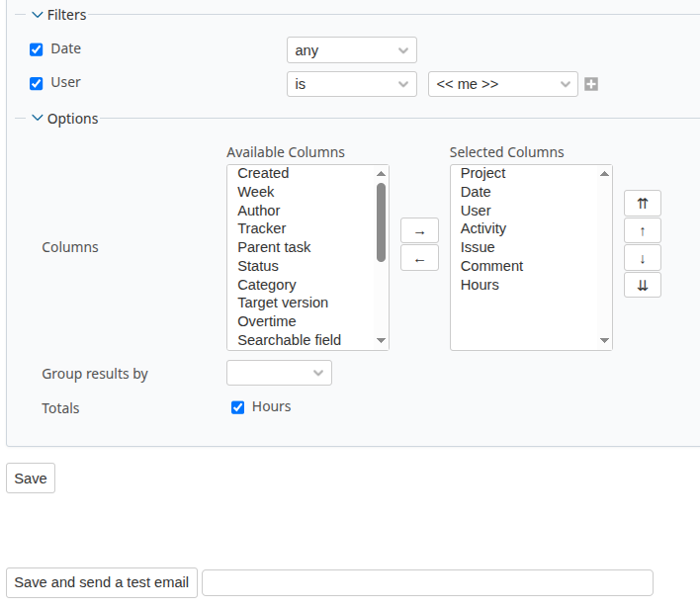The height and width of the screenshot is (610, 700).
Task: Select Activity in Selected Columns
Action: pos(483,228)
